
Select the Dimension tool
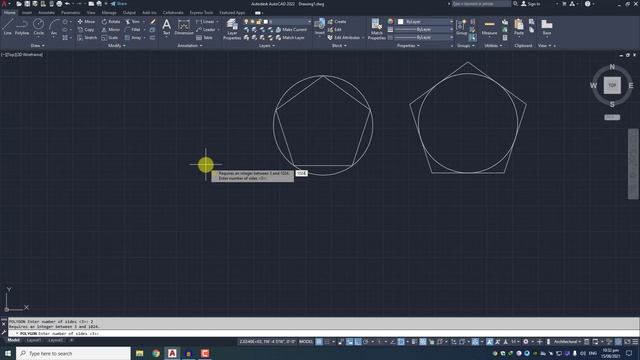click(x=184, y=27)
